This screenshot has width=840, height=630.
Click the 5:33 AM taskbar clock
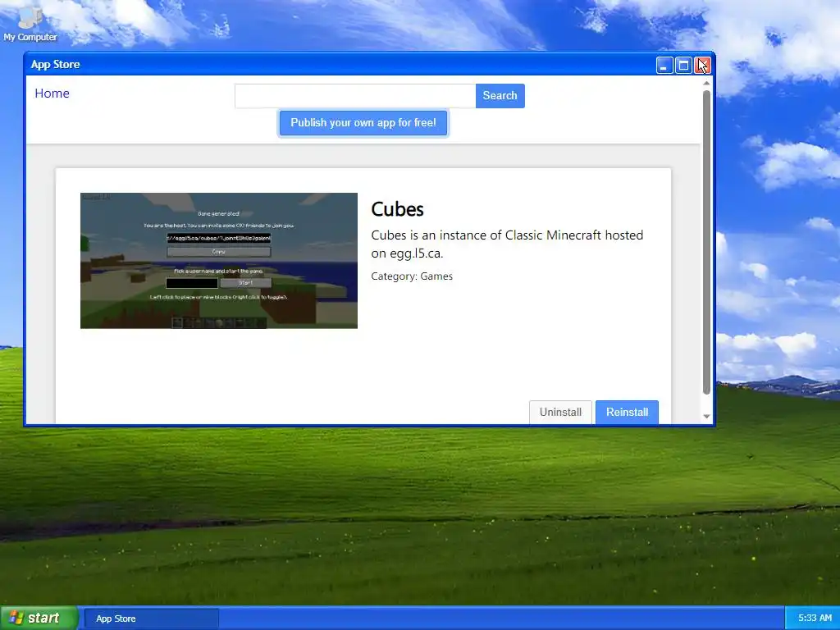(815, 619)
